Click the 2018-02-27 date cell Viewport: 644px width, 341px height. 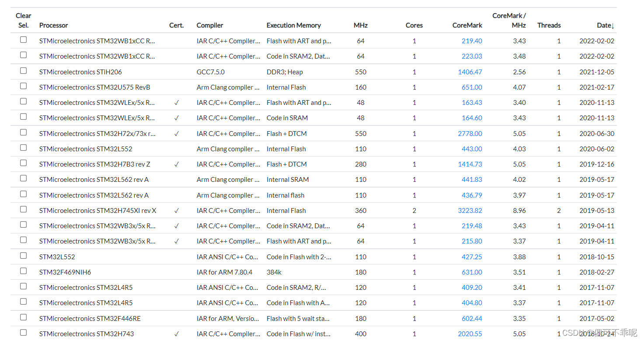click(x=597, y=272)
